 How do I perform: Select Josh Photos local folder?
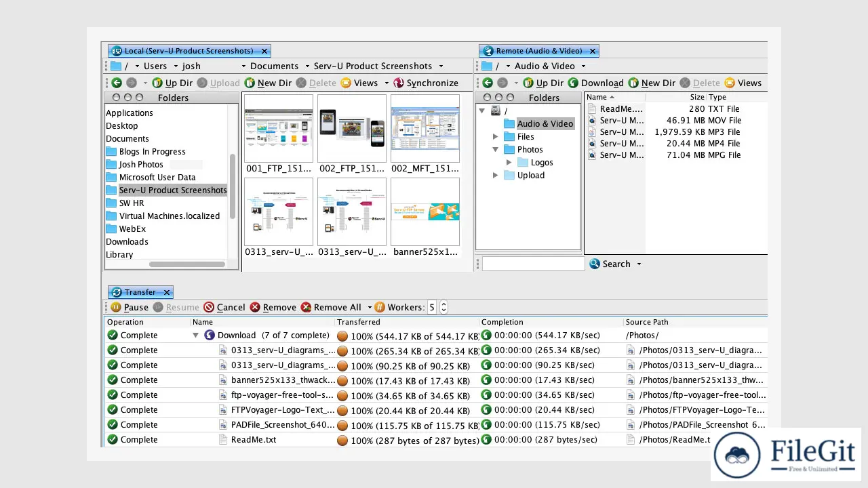coord(135,165)
